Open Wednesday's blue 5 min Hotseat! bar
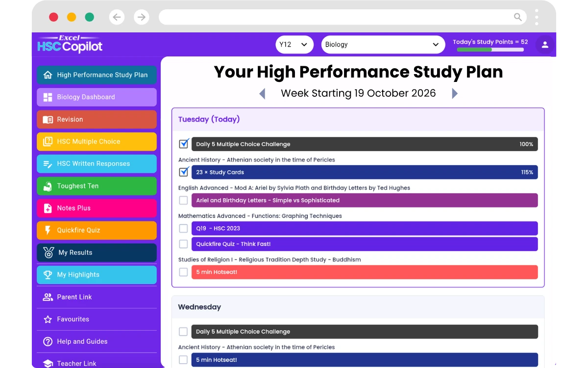This screenshot has height=368, width=588. (x=365, y=360)
